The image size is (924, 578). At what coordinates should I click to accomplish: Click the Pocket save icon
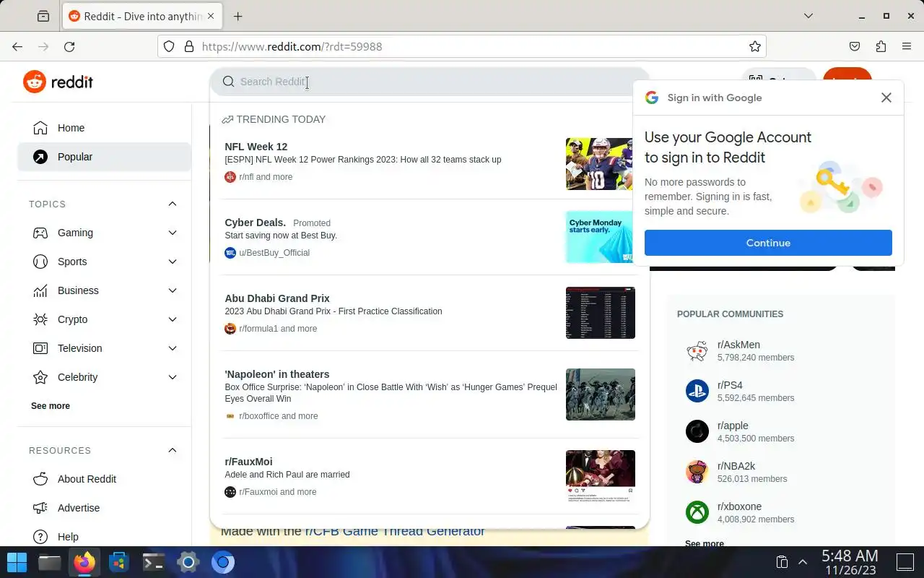point(855,46)
